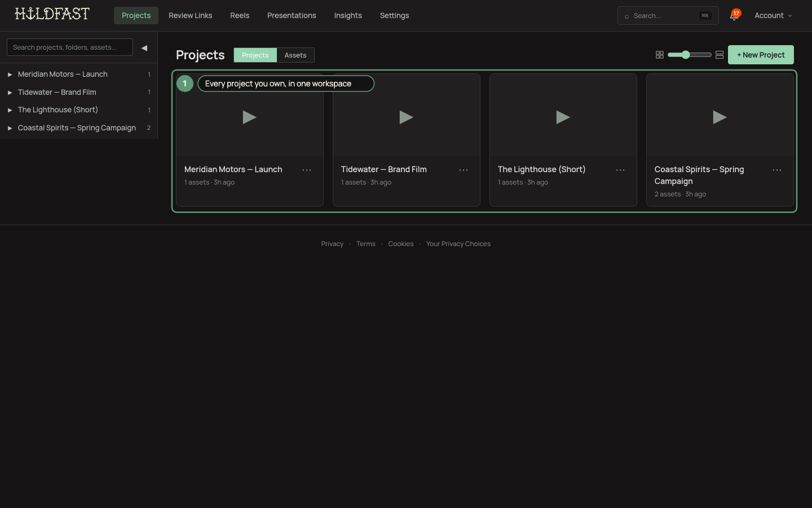Viewport: 812px width, 508px height.
Task: Click '1 assets · 3h ago' under Tidewater
Action: pos(366,182)
